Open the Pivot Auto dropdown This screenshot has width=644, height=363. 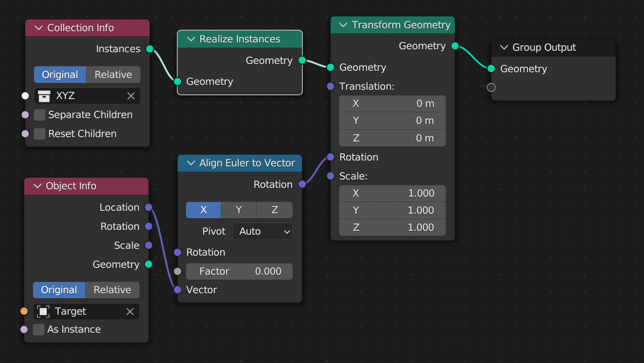[x=263, y=231]
